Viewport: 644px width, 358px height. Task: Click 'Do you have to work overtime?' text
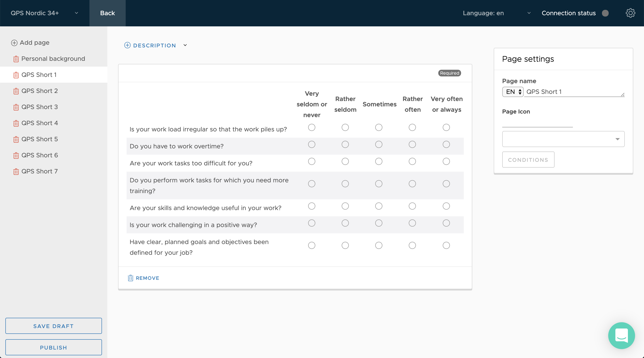coord(176,146)
